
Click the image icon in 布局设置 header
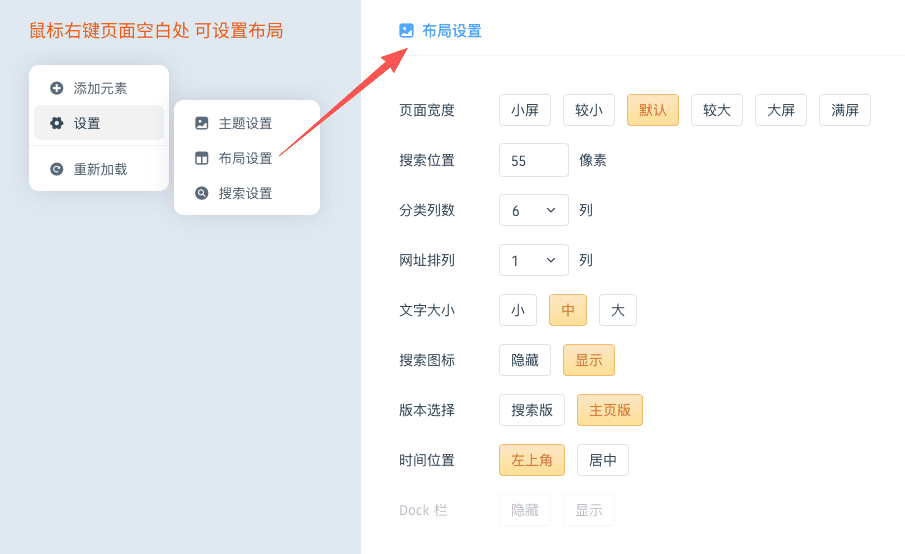tap(406, 30)
